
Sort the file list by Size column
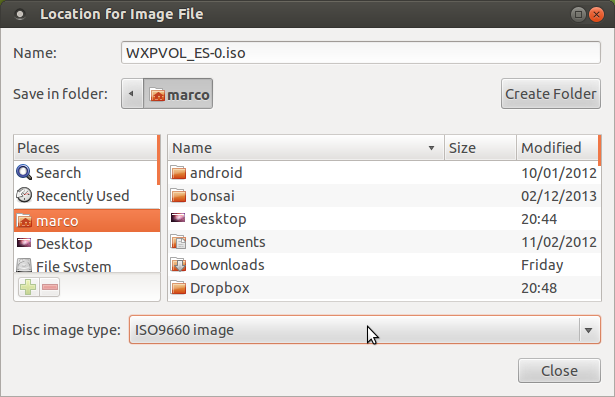(x=480, y=148)
